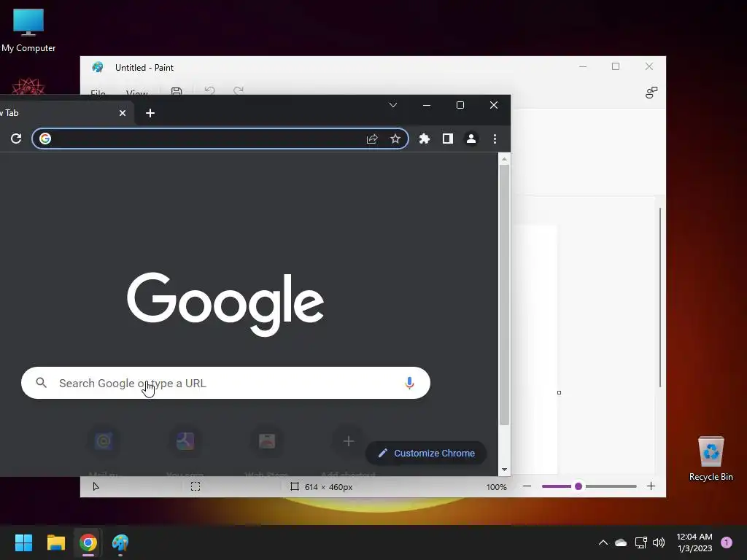
Task: Click the Paint canvas size icon in the status bar
Action: coord(295,486)
